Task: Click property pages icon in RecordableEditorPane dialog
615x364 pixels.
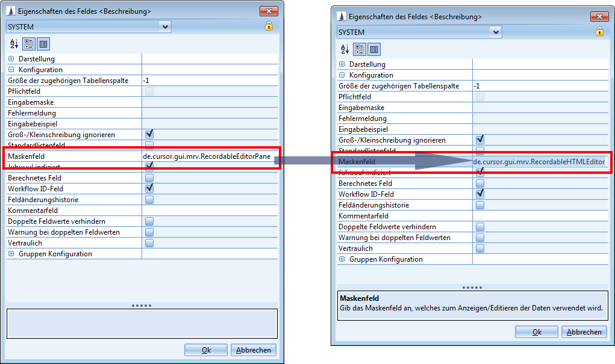Action: coord(43,44)
